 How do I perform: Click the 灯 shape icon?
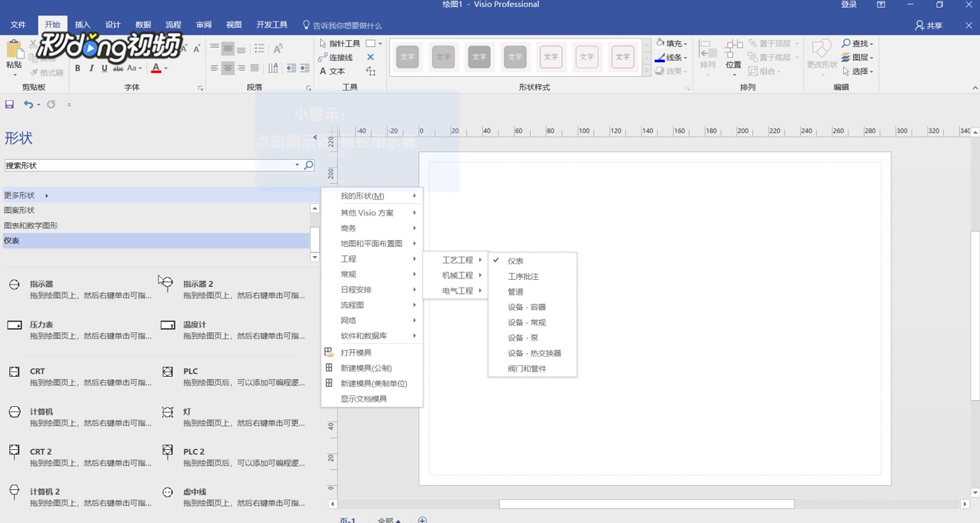tap(168, 412)
